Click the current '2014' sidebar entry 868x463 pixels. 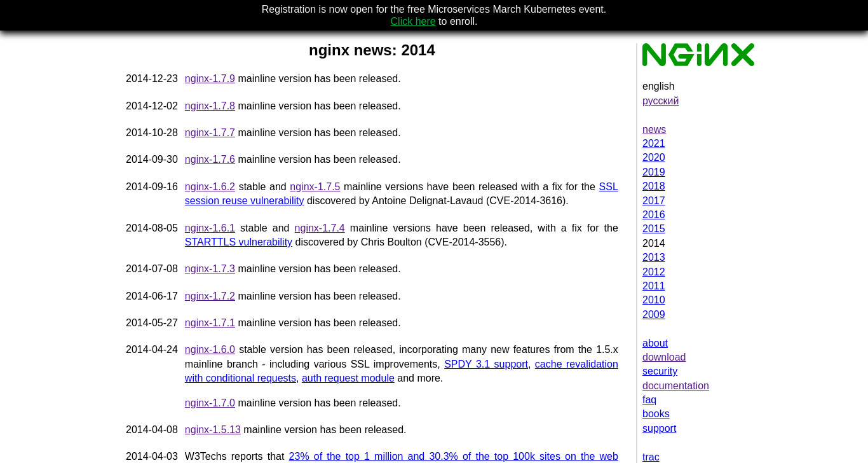tap(653, 244)
